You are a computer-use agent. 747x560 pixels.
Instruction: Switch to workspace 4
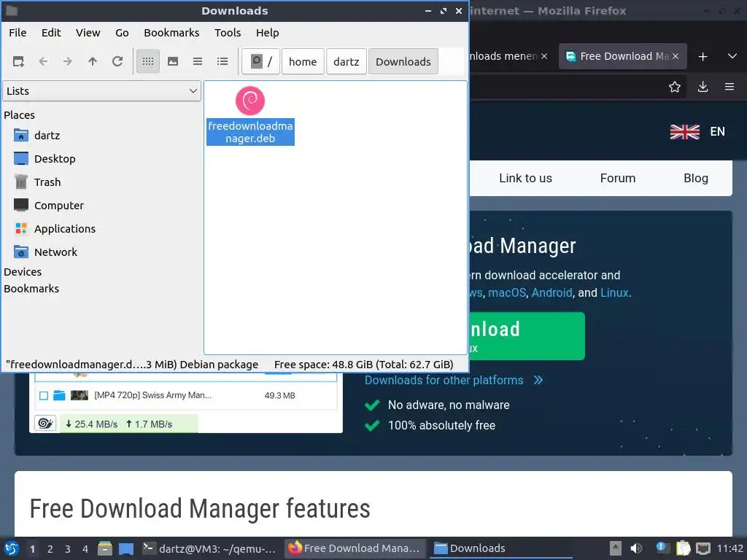(85, 549)
